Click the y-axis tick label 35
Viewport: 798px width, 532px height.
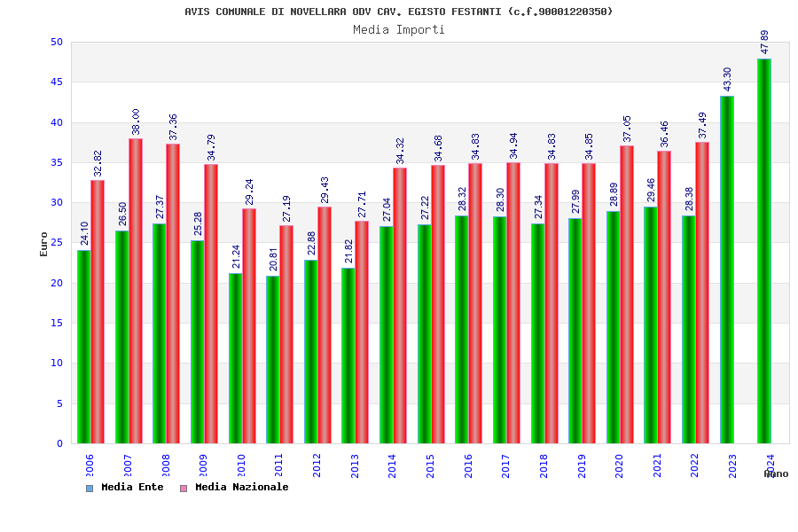click(x=57, y=162)
